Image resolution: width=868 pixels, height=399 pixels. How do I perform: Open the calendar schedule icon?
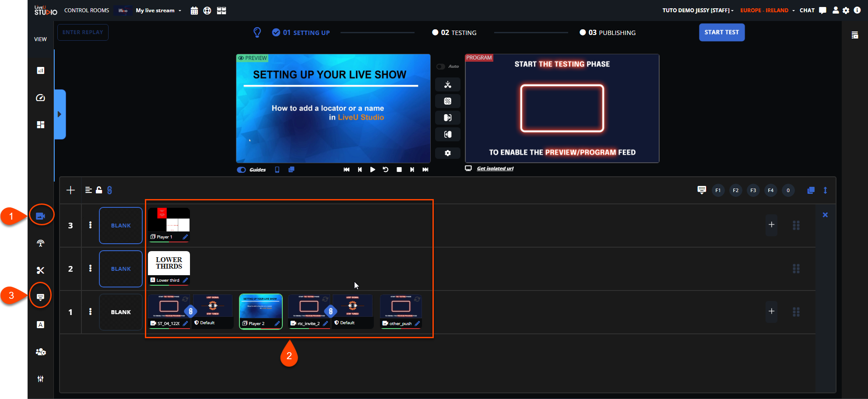tap(194, 11)
